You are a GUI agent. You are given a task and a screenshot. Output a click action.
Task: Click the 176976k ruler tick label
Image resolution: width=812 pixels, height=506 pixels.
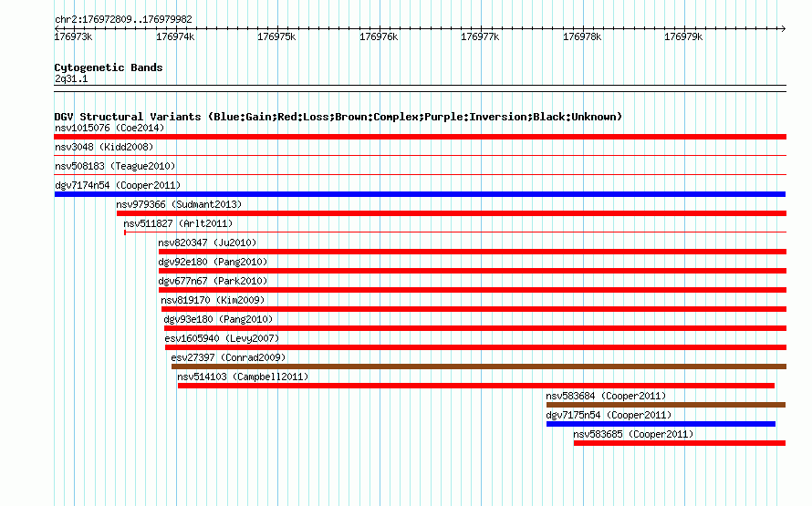(379, 36)
